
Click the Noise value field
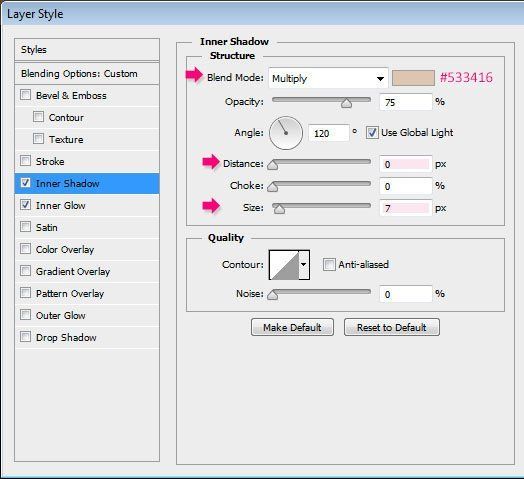tap(406, 294)
